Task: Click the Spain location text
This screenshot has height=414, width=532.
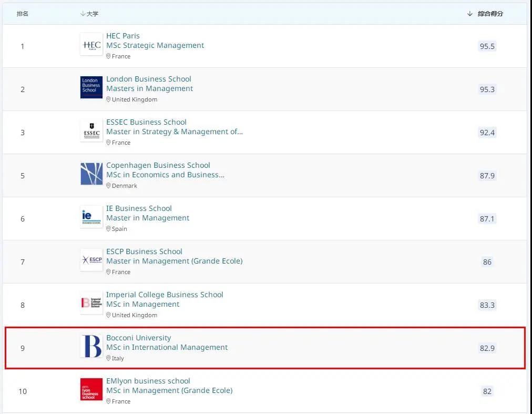Action: tap(119, 229)
